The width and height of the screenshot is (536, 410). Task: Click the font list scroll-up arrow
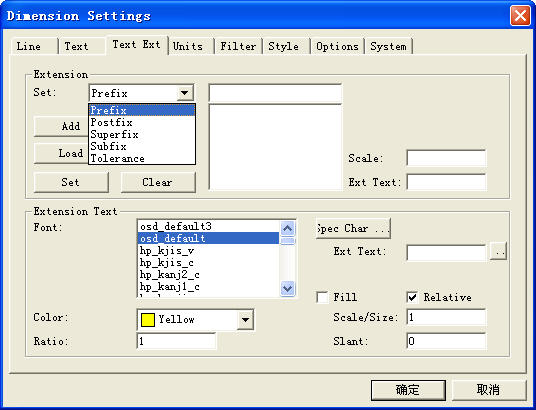[x=287, y=228]
